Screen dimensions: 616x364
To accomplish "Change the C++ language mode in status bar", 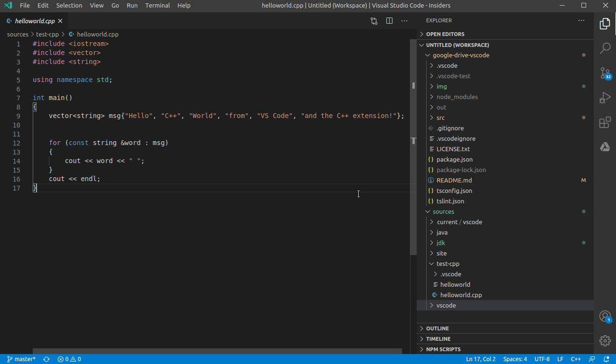I will 576,359.
